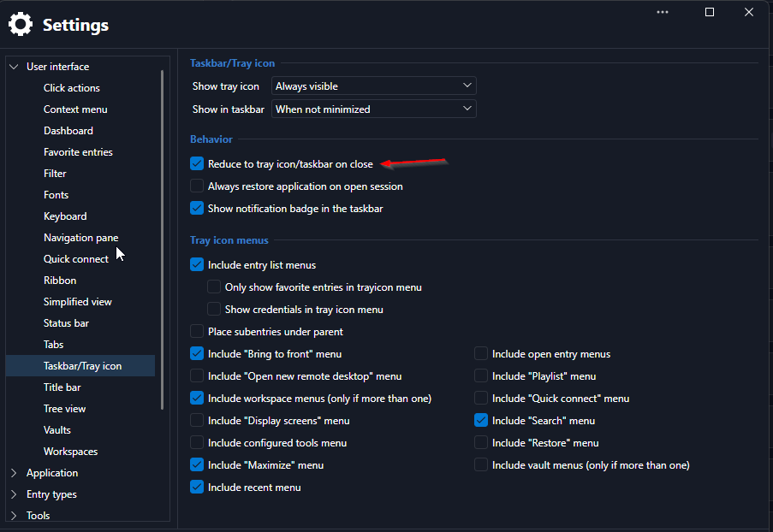Image resolution: width=773 pixels, height=532 pixels.
Task: Enable Show credentials in tray icon menu
Action: tap(214, 309)
